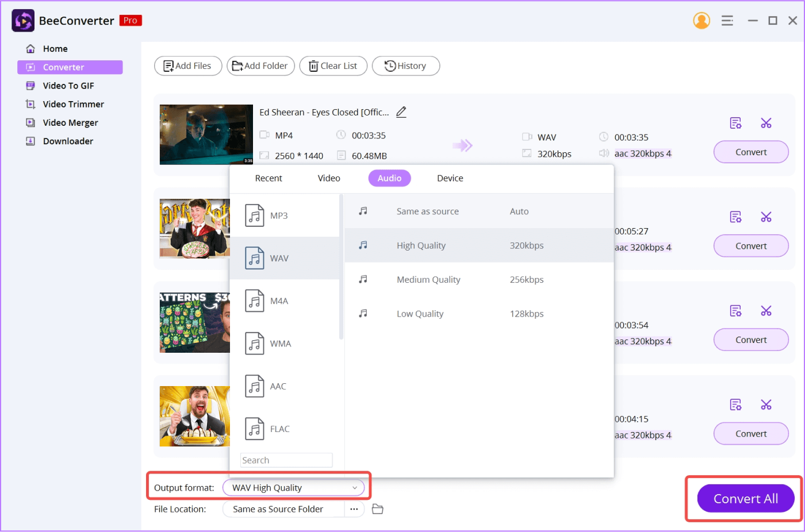Image resolution: width=805 pixels, height=532 pixels.
Task: Open the output folder icon
Action: click(x=378, y=509)
